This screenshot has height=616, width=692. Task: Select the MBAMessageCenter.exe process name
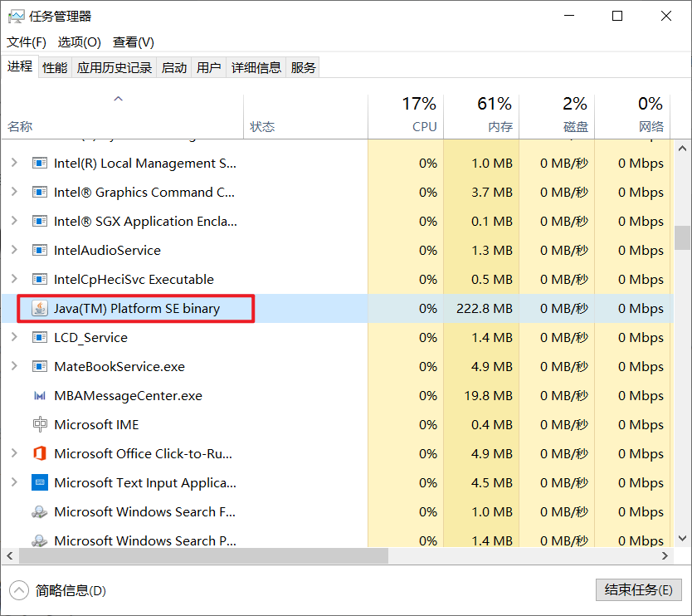pos(128,396)
